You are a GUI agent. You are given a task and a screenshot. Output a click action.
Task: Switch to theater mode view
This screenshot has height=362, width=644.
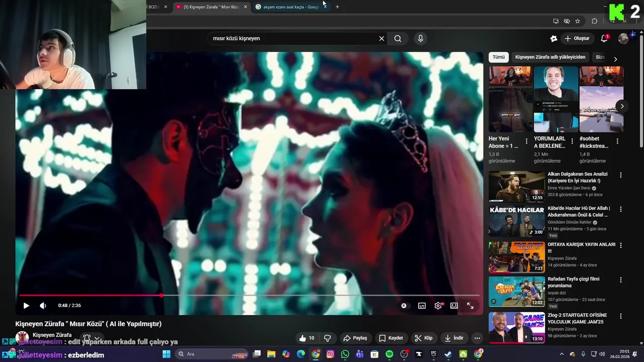point(454,306)
